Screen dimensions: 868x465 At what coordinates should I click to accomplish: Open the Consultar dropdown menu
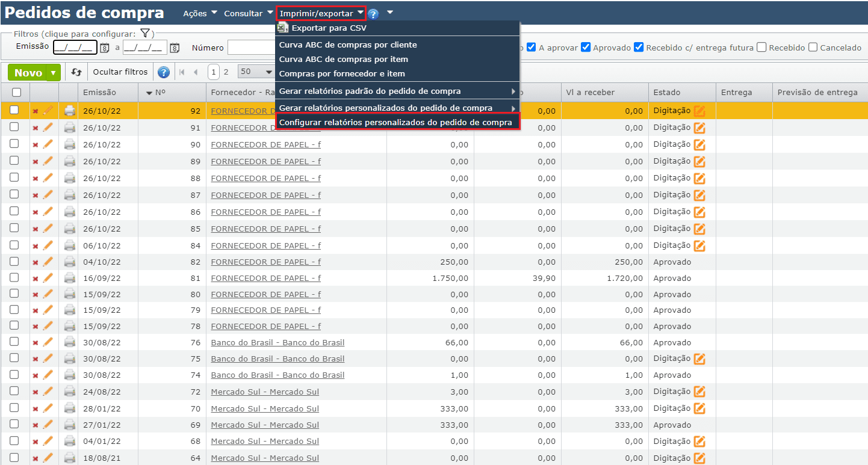(x=247, y=13)
